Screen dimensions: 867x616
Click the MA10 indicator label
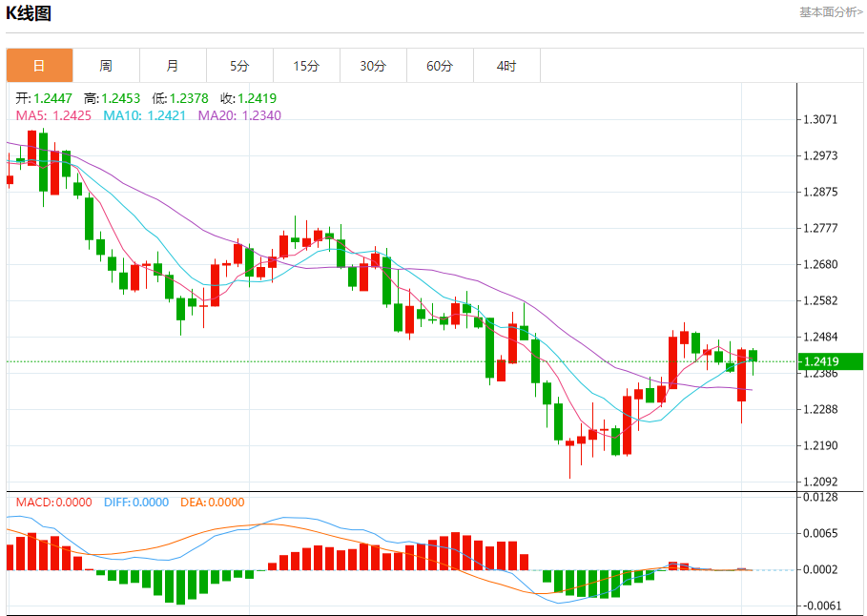[144, 115]
